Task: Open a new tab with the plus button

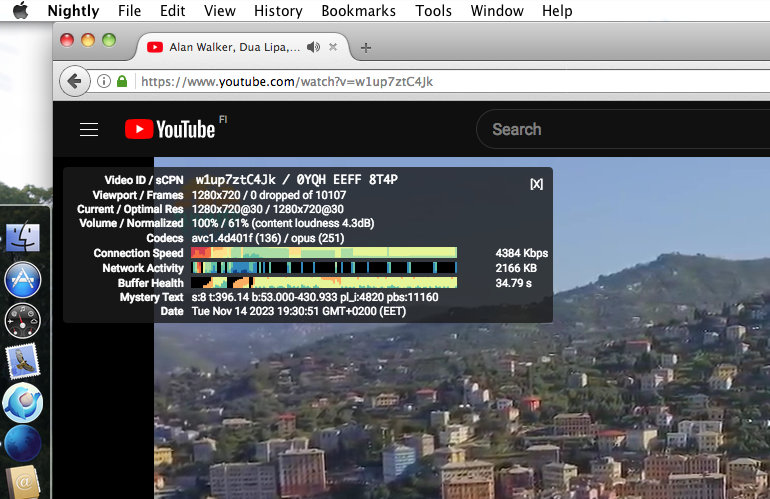Action: point(365,48)
